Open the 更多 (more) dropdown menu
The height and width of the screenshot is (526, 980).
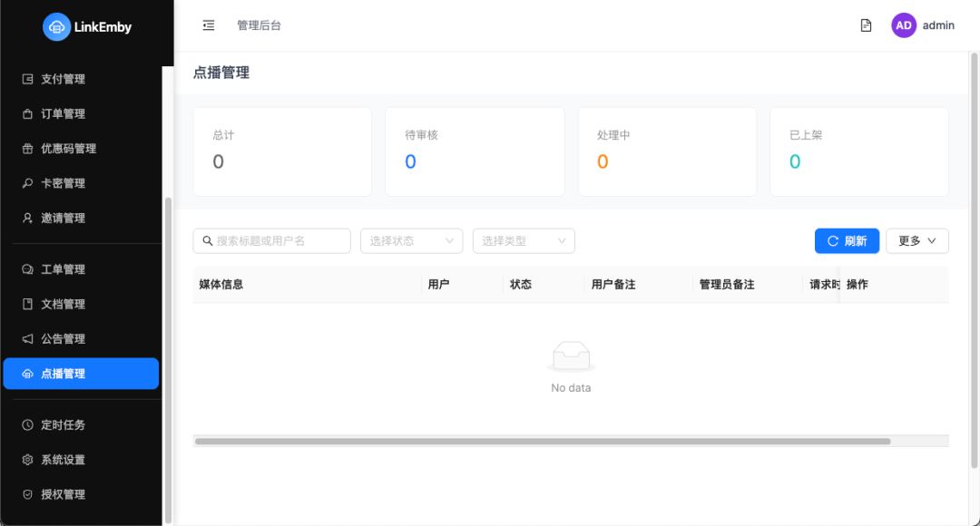click(916, 240)
